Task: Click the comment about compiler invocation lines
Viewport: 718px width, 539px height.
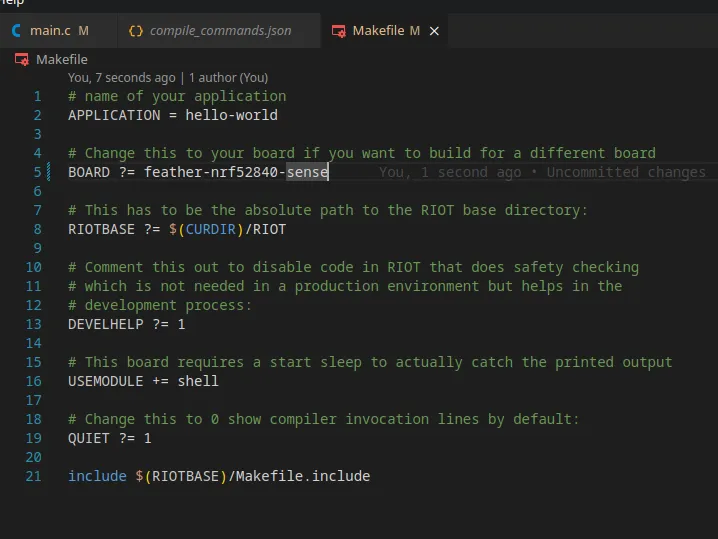Action: click(324, 419)
